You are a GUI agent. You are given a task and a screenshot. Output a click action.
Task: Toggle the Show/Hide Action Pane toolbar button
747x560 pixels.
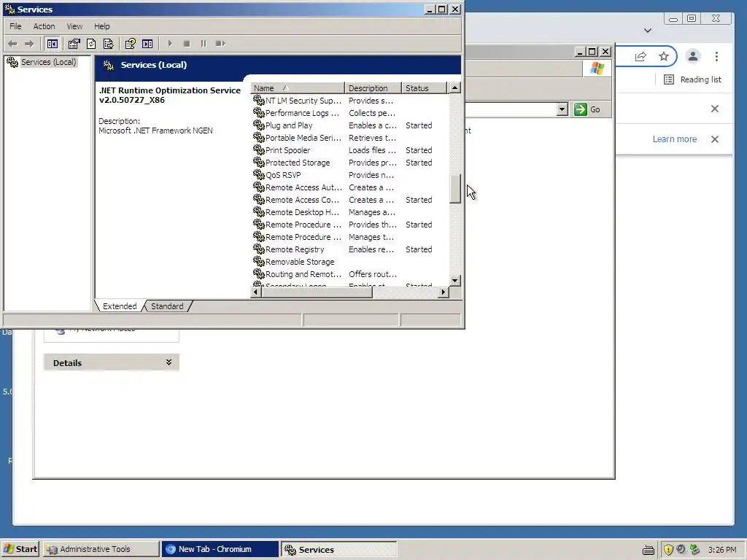(147, 44)
